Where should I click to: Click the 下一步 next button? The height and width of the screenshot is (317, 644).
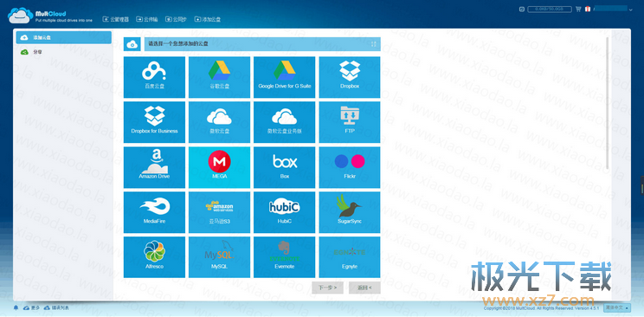coord(327,288)
